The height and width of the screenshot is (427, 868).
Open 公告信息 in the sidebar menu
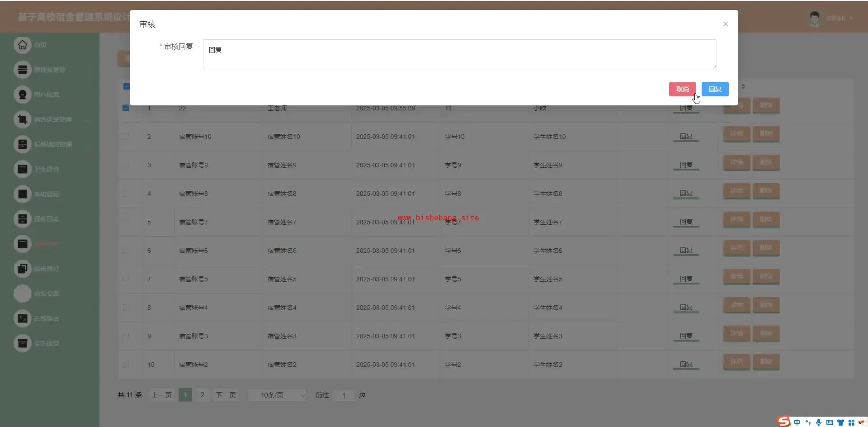coord(47,343)
